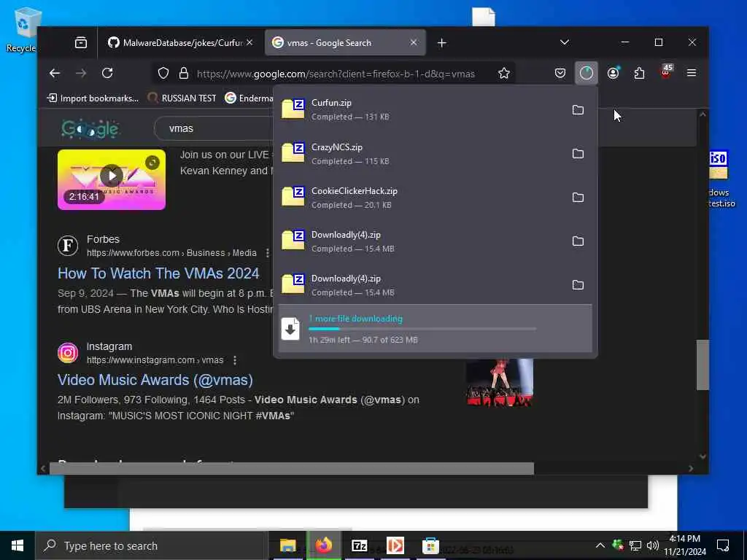The width and height of the screenshot is (747, 560).
Task: Show CookieClickerHack.zip in its folder
Action: [x=578, y=198]
